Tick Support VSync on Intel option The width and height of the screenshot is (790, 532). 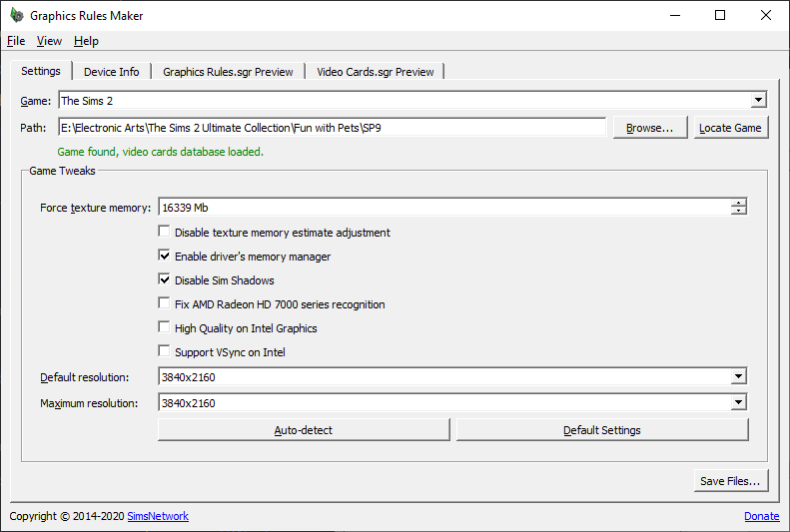(165, 352)
